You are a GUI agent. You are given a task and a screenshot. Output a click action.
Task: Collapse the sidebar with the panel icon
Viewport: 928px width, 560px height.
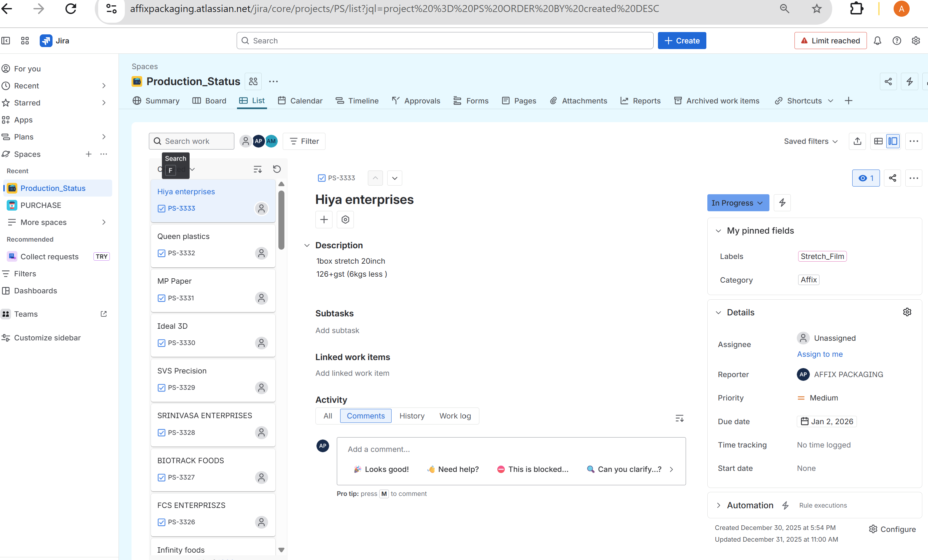tap(6, 41)
